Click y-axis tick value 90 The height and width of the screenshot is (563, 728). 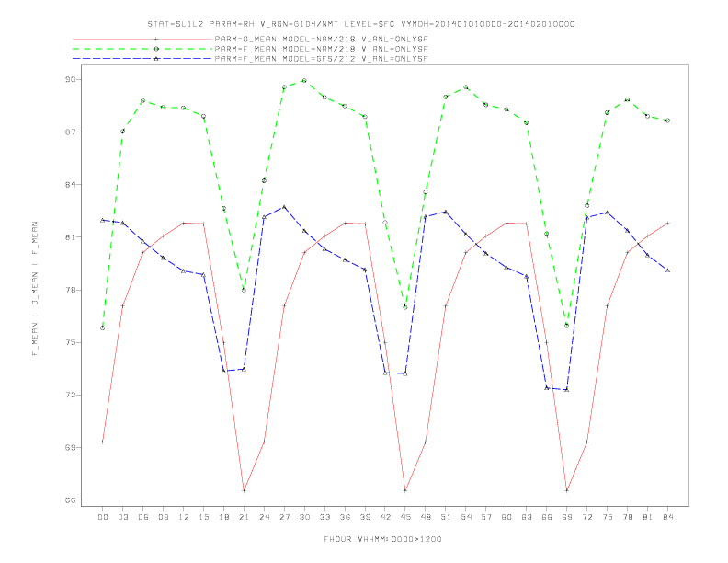[x=71, y=79]
